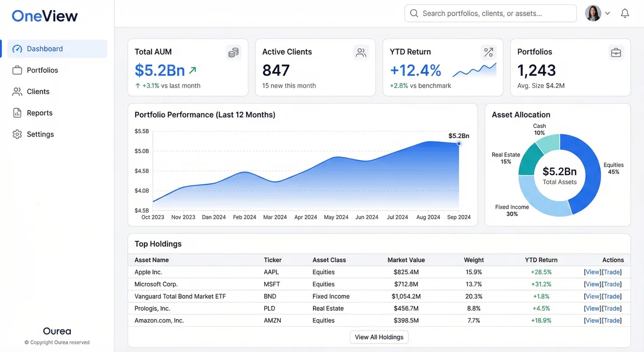
Task: Click the Trade link for Microsoft Corp.
Action: tap(612, 284)
